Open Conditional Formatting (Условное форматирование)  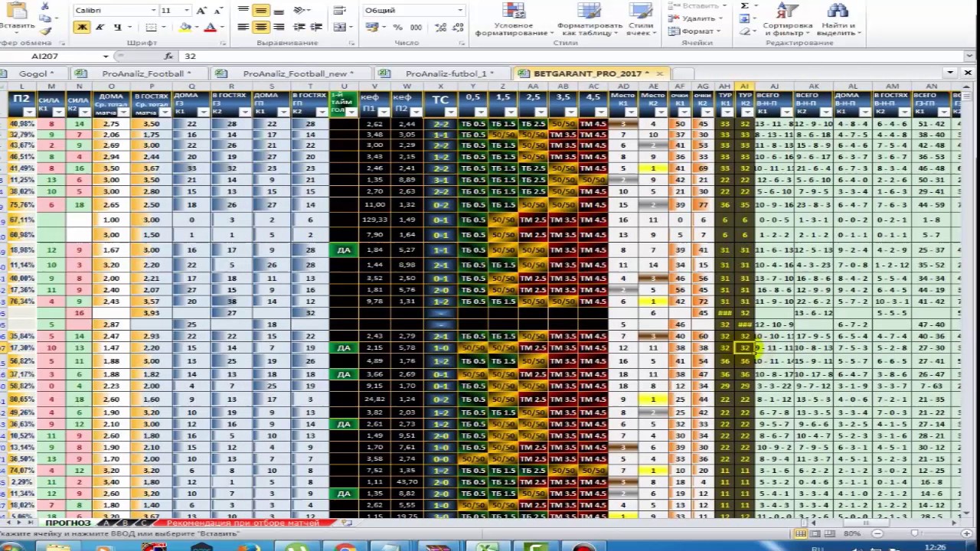pyautogui.click(x=514, y=20)
